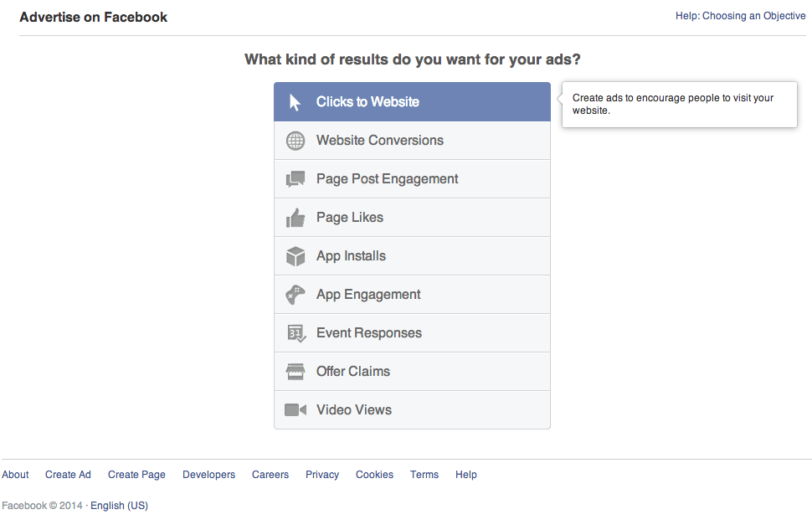This screenshot has width=812, height=530.
Task: Open the Privacy footer link
Action: (x=322, y=475)
